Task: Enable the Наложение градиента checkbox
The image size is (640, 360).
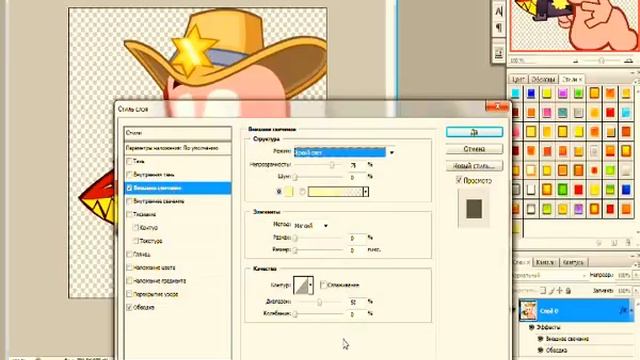Action: 129,281
